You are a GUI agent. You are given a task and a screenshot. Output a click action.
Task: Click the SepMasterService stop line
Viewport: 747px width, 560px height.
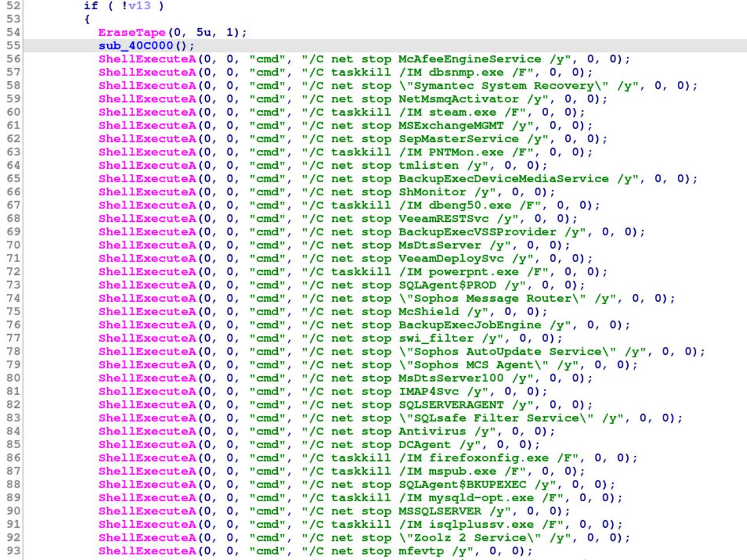[353, 138]
